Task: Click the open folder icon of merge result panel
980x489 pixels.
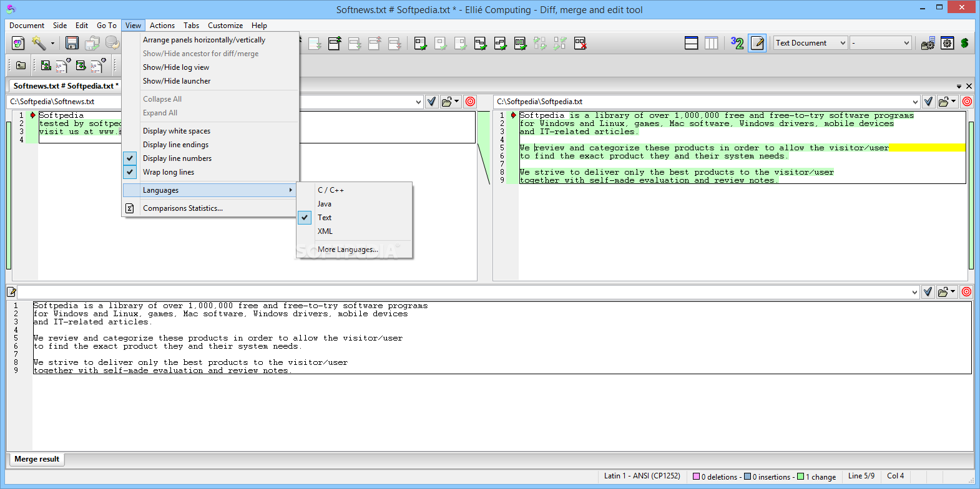Action: click(943, 292)
